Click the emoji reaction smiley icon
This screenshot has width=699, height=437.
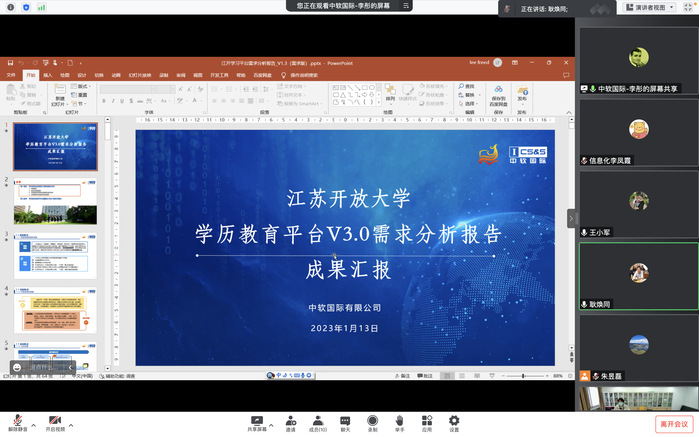point(17,367)
